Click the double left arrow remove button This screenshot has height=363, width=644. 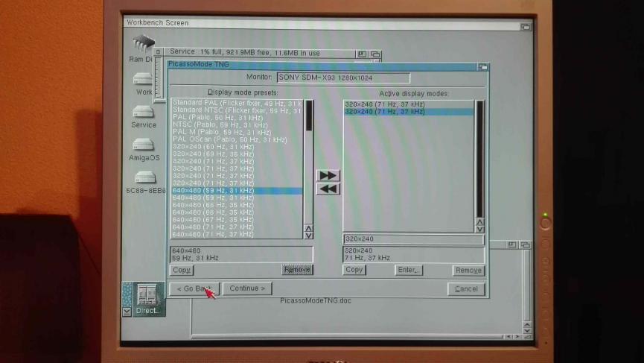[x=328, y=189]
